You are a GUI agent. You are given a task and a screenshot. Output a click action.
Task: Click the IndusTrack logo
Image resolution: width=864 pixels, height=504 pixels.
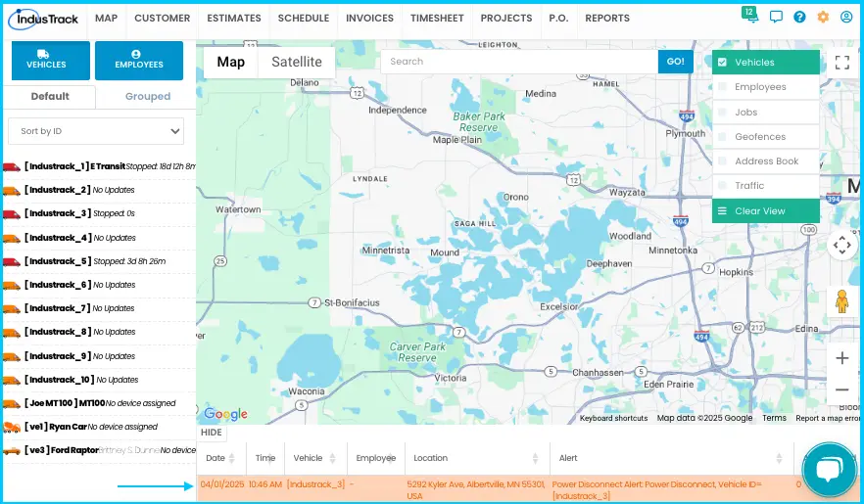(43, 20)
